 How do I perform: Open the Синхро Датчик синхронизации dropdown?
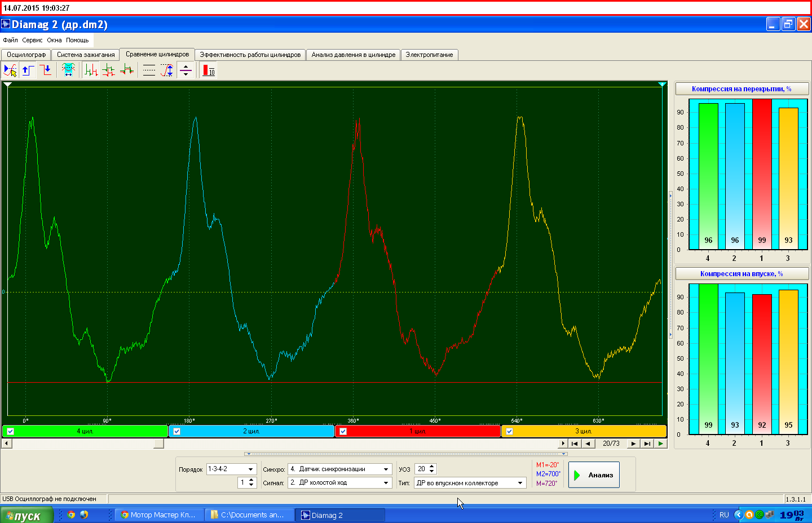(x=386, y=469)
